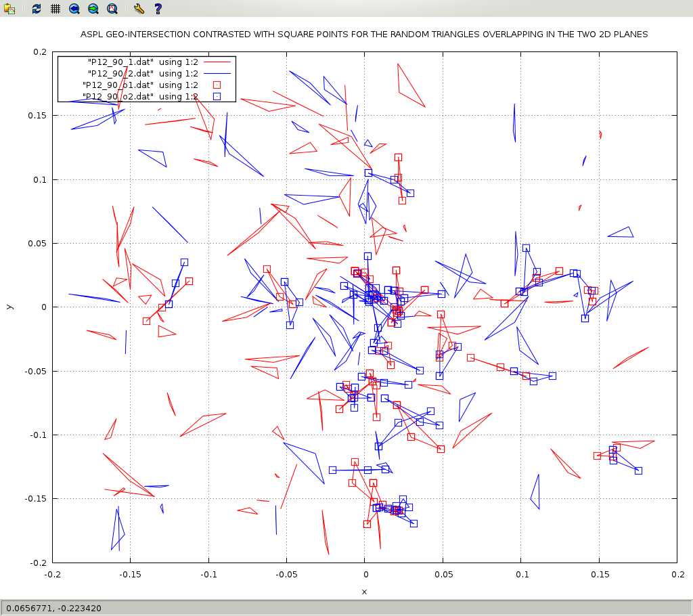Autoscale the plot with the magnifier graph icon

click(112, 9)
